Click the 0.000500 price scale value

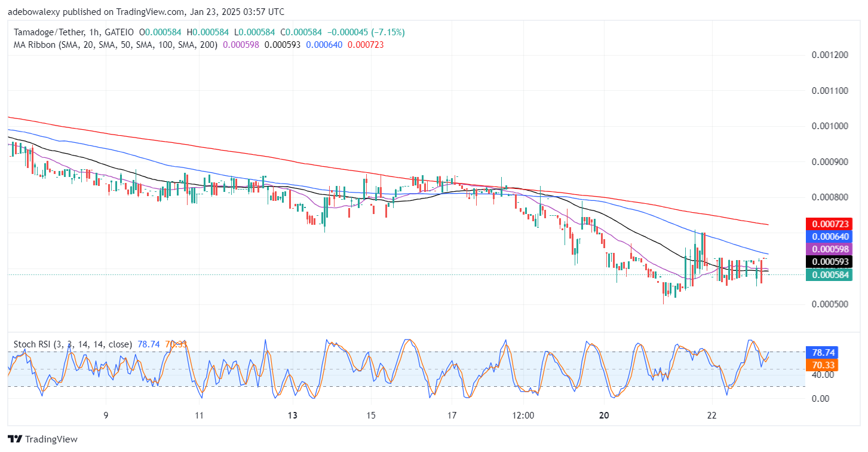[x=829, y=304]
